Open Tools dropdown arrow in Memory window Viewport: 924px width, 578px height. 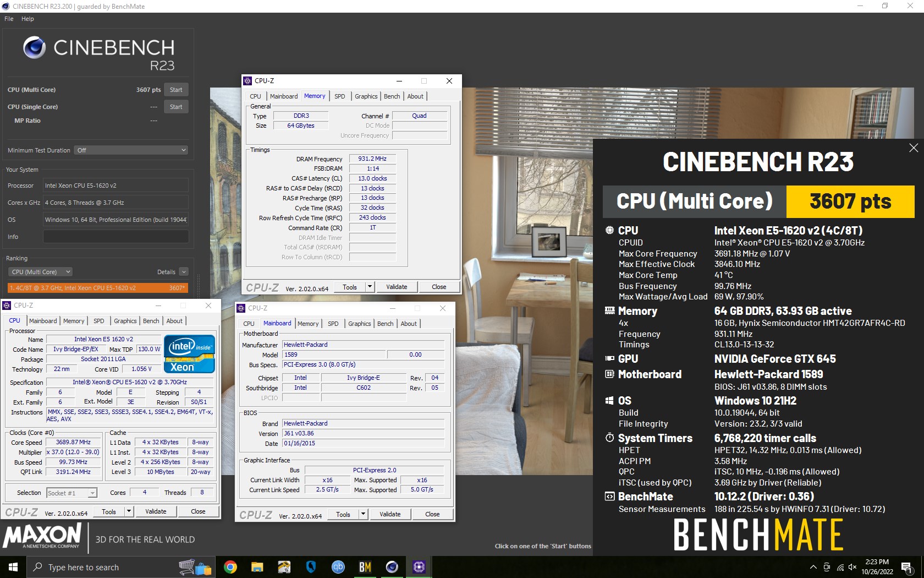tap(370, 287)
